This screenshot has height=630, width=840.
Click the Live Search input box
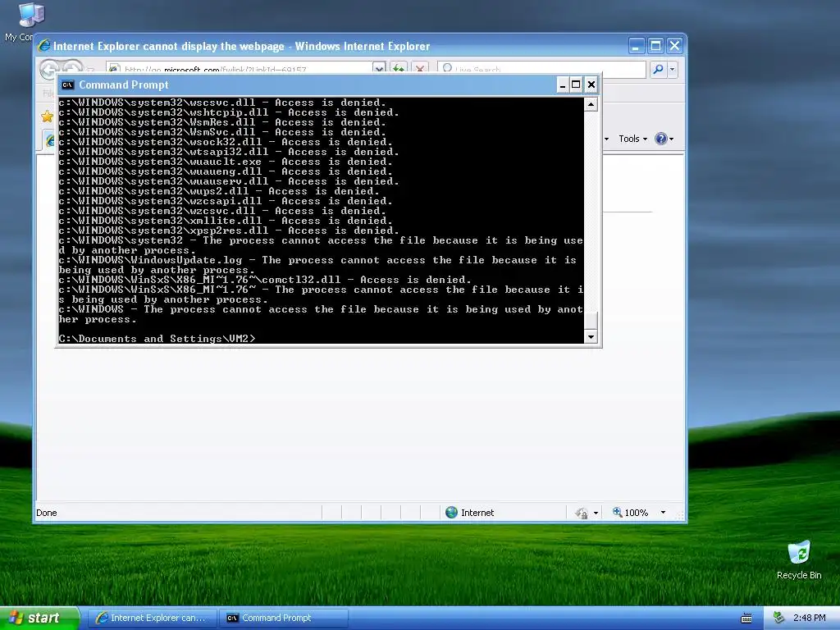click(x=541, y=69)
